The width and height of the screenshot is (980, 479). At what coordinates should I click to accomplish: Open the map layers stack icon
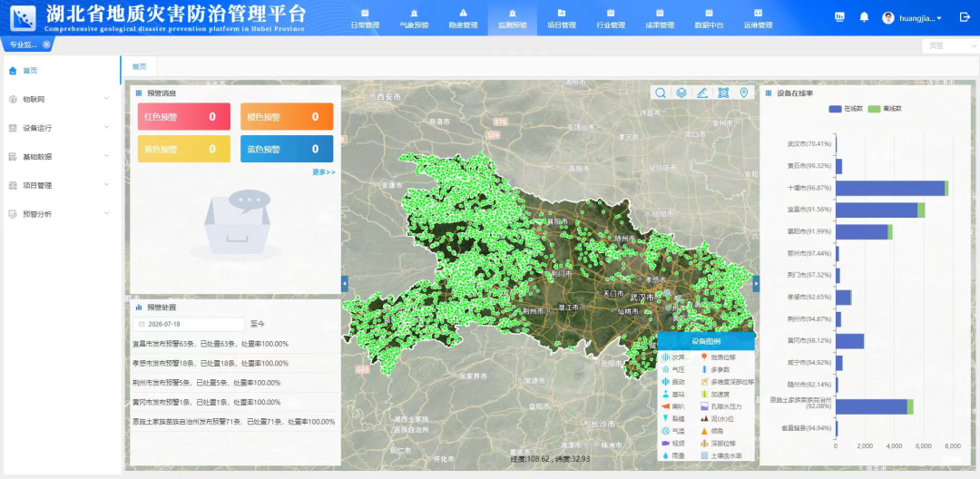coord(681,93)
